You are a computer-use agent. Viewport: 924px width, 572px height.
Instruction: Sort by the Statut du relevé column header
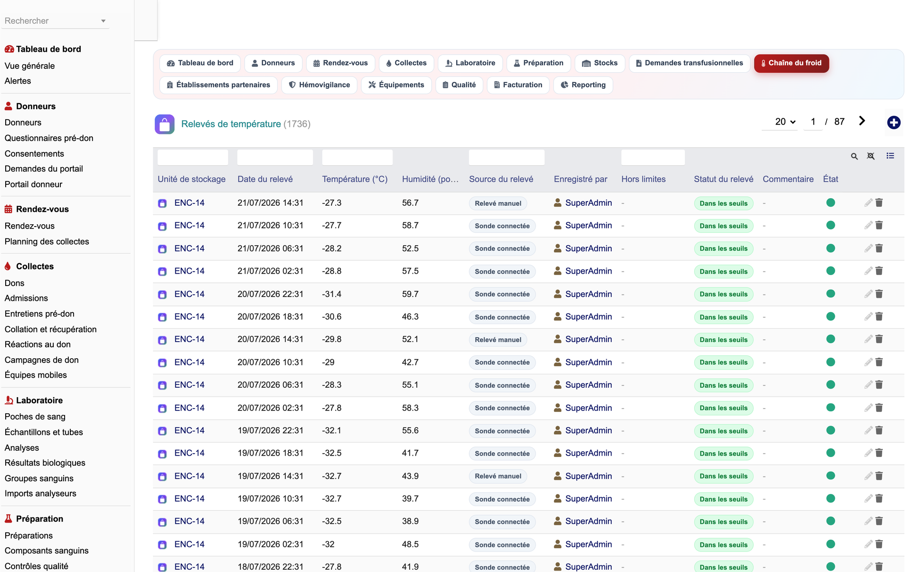(x=723, y=179)
